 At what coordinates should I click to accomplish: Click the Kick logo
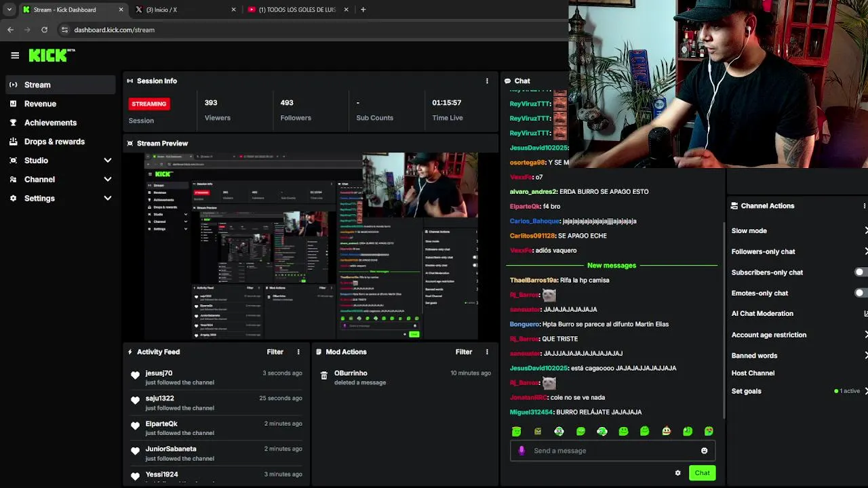(x=52, y=56)
